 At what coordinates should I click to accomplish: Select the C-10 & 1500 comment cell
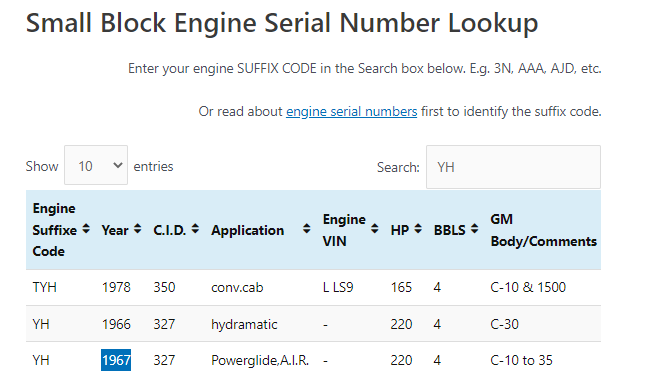(x=528, y=287)
